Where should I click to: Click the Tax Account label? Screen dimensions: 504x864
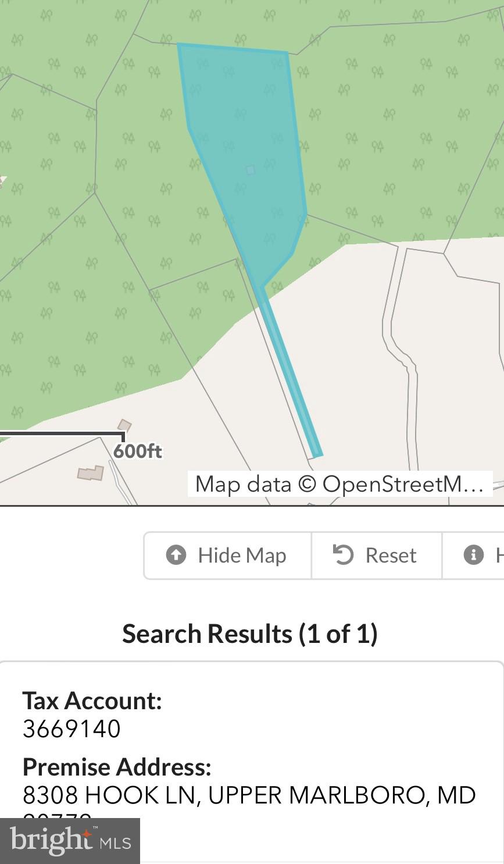92,701
